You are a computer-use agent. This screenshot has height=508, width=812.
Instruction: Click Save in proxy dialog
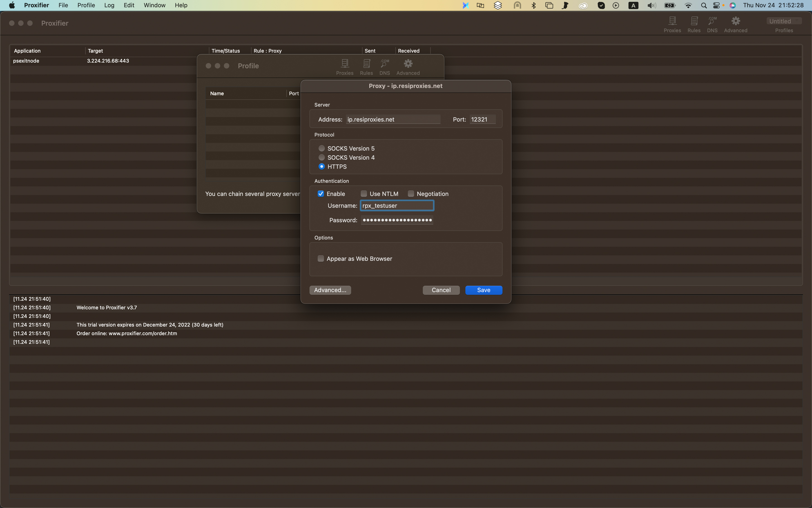483,290
